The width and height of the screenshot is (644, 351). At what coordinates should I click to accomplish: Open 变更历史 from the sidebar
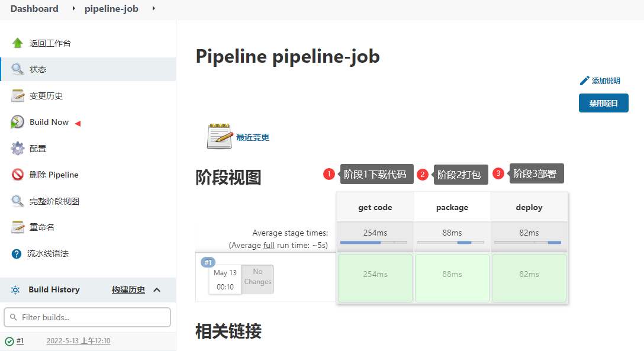pyautogui.click(x=46, y=96)
